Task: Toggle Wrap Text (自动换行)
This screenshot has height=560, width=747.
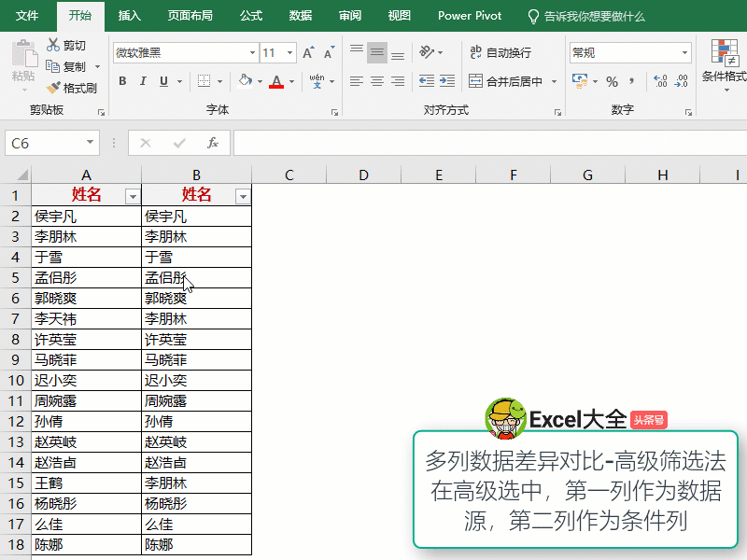Action: (500, 52)
